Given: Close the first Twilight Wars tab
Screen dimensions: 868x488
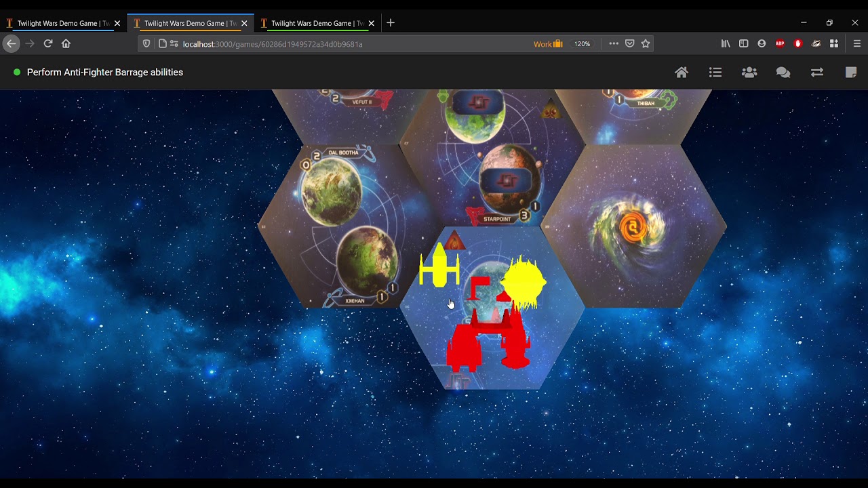Looking at the screenshot, I should pos(117,23).
